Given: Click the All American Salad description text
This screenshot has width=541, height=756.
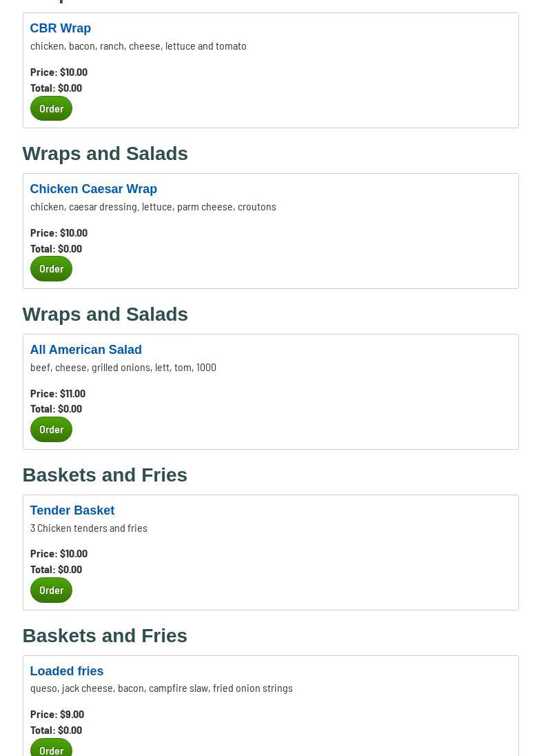Looking at the screenshot, I should pos(123,367).
